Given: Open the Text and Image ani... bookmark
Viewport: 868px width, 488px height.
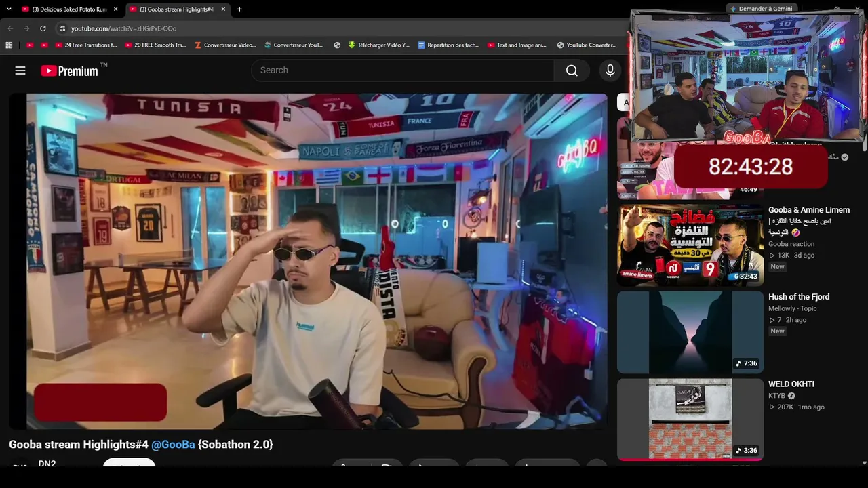Looking at the screenshot, I should click(x=517, y=45).
